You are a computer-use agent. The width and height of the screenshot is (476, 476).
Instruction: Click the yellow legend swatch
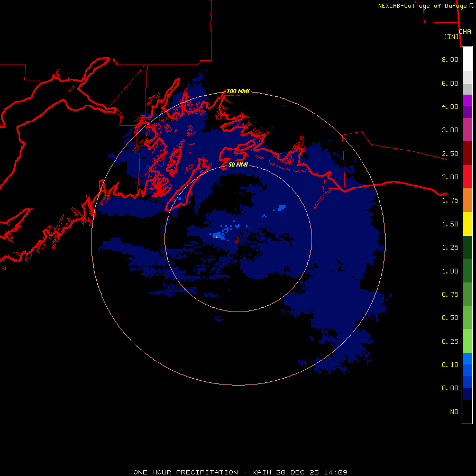(x=467, y=224)
